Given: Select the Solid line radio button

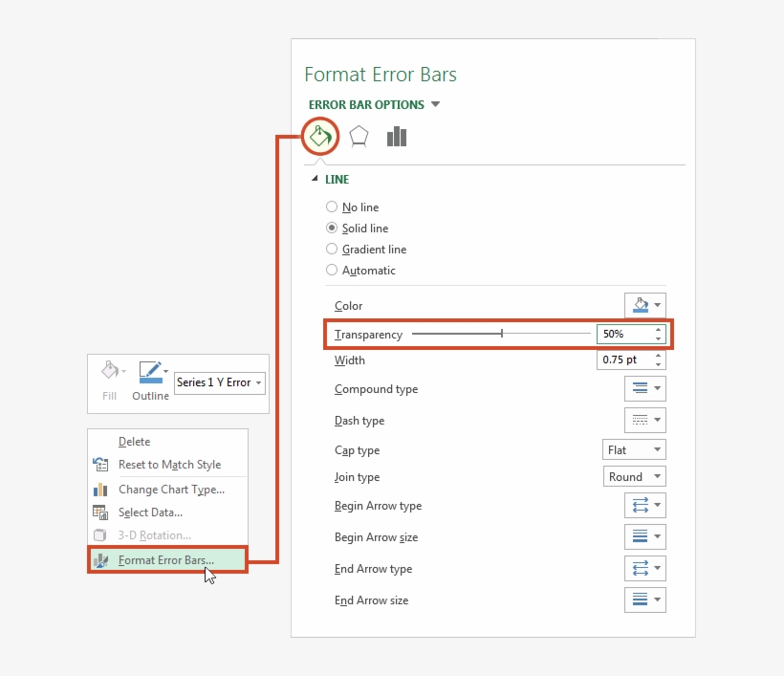Looking at the screenshot, I should click(332, 229).
